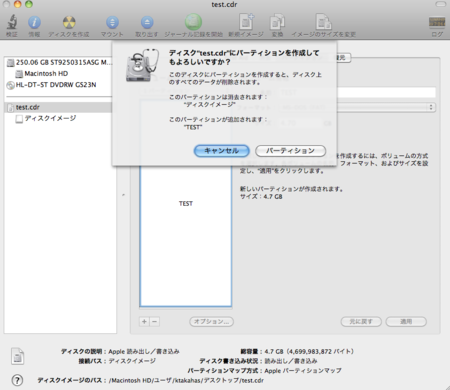Click the キャンセル button in the dialog
This screenshot has height=390, width=450.
point(222,151)
